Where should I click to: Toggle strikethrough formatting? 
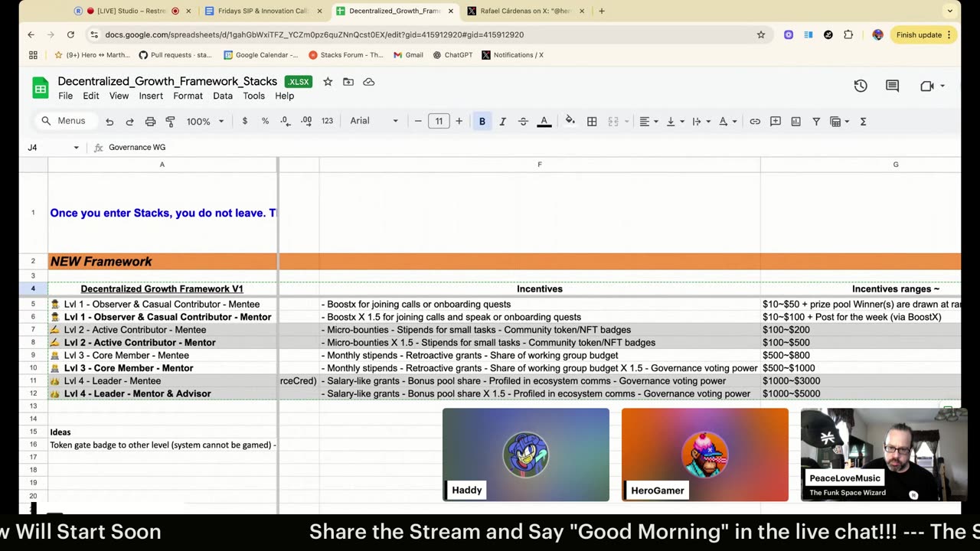[523, 121]
